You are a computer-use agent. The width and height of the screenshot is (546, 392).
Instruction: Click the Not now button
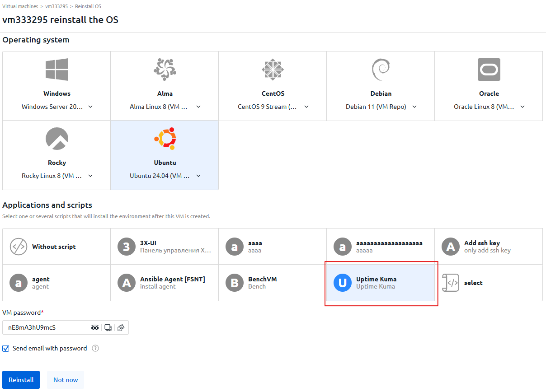66,380
